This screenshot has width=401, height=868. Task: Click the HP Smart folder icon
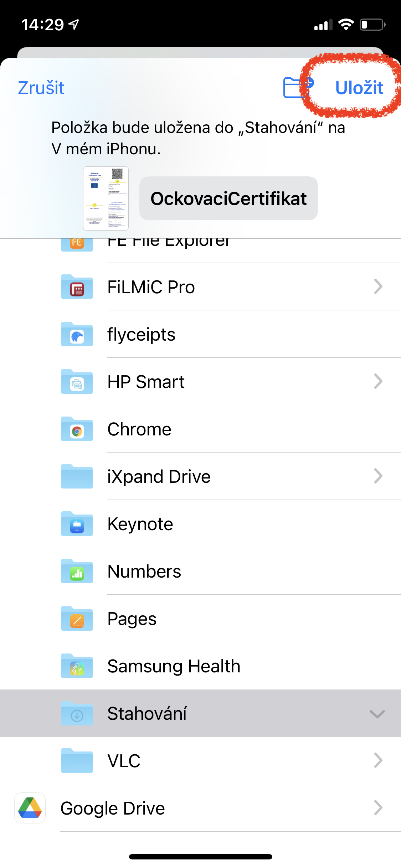click(x=77, y=382)
